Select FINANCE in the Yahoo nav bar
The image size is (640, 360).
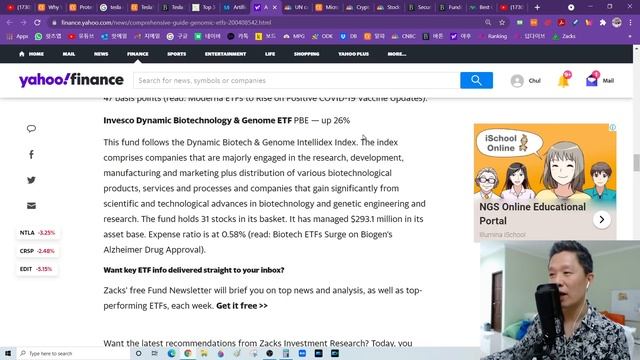point(138,54)
